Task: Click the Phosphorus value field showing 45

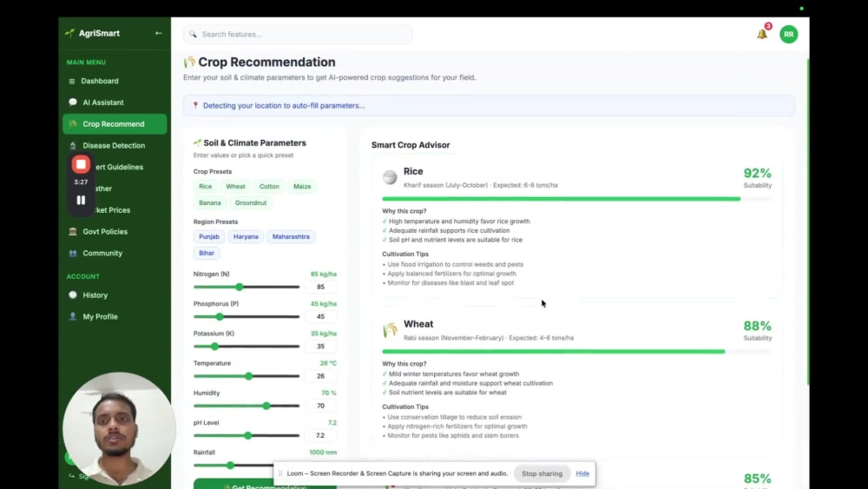Action: 320,317
